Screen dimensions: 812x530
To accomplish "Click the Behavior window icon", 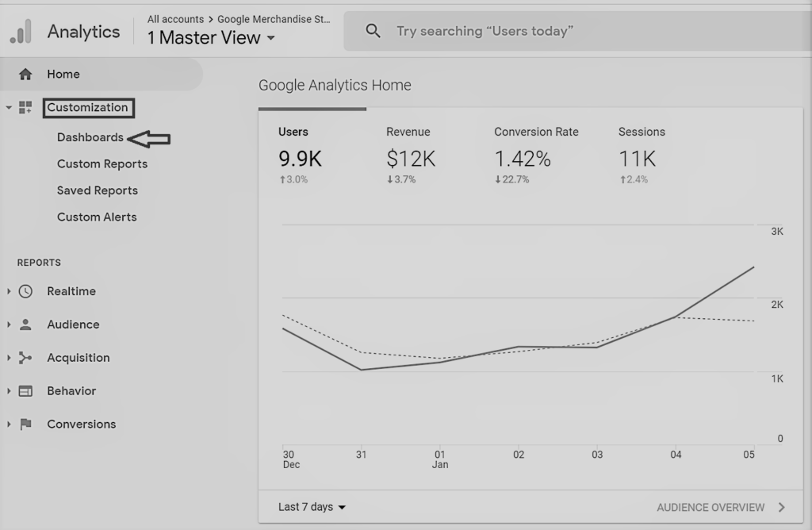I will [x=25, y=390].
